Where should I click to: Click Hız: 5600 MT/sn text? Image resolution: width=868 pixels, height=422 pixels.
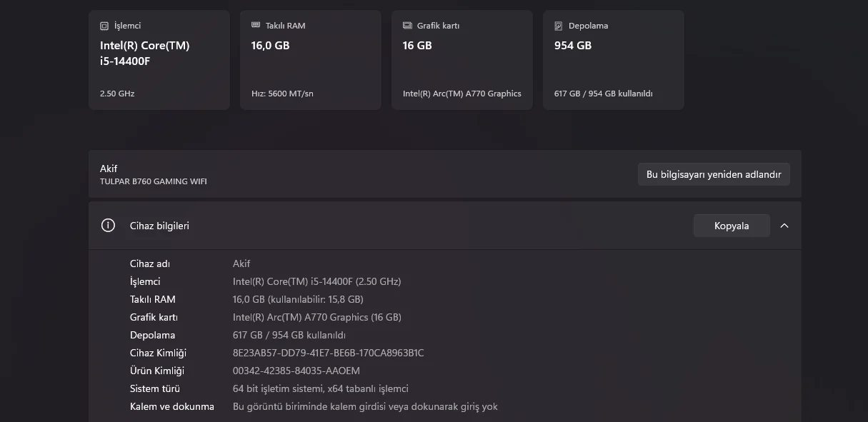(282, 94)
